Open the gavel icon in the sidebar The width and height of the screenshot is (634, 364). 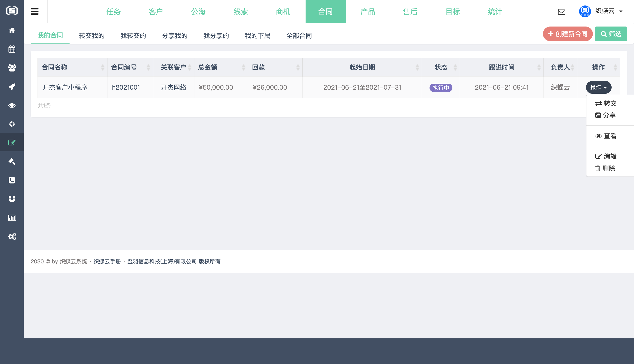pyautogui.click(x=12, y=161)
